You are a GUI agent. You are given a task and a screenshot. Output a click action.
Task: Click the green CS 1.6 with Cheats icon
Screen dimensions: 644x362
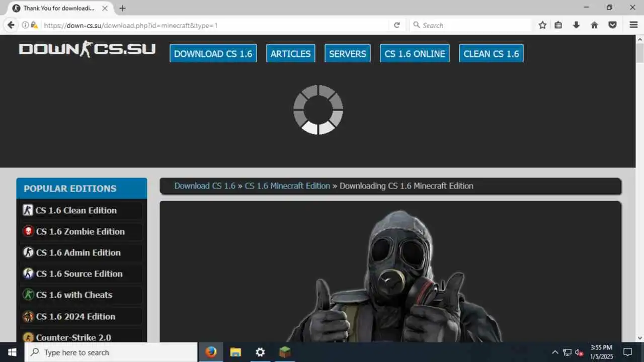click(28, 295)
